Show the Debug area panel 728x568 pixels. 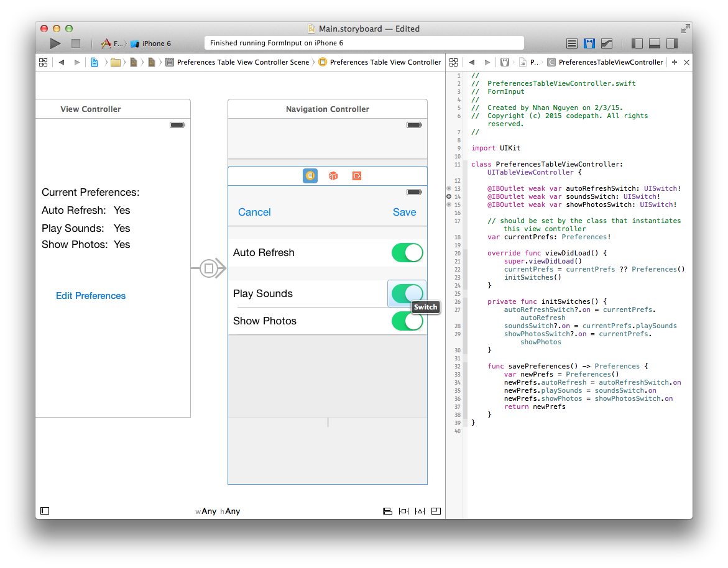point(655,44)
